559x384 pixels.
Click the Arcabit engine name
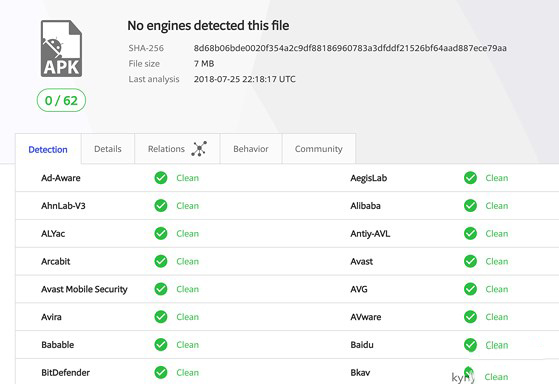(x=56, y=261)
